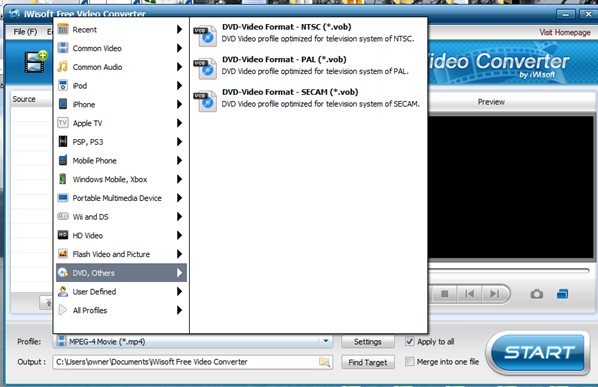Image resolution: width=598 pixels, height=387 pixels.
Task: Select the Mobile Phone category
Action: click(121, 161)
